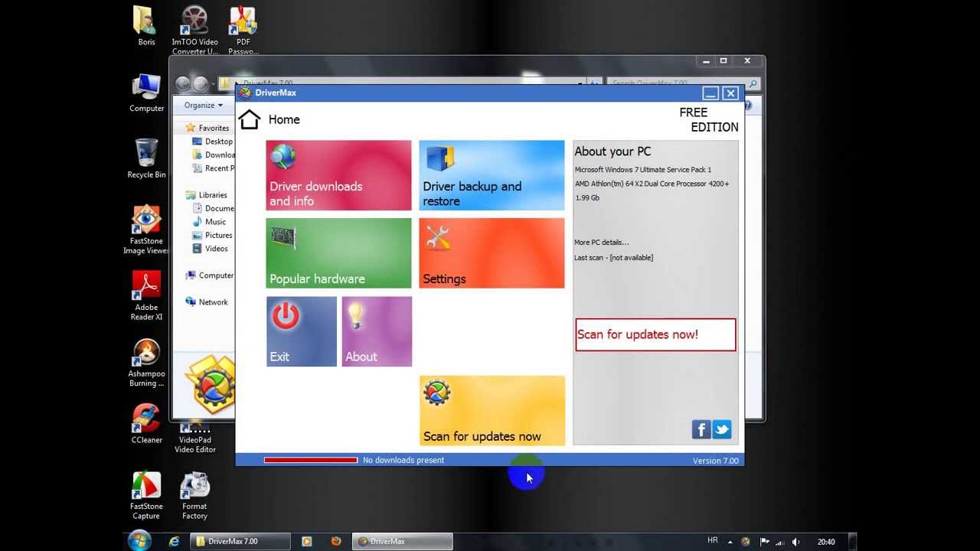Click the HR language indicator in tray

click(713, 540)
